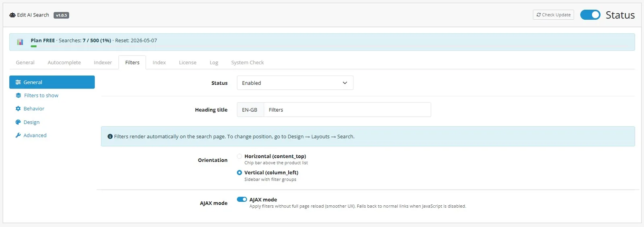The width and height of the screenshot is (644, 227).
Task: Open the Log tab
Action: [x=214, y=63]
